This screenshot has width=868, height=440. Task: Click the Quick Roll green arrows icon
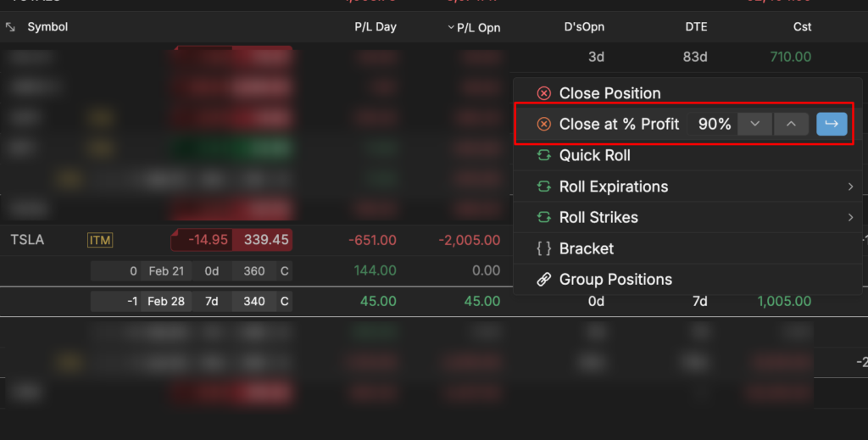point(544,155)
